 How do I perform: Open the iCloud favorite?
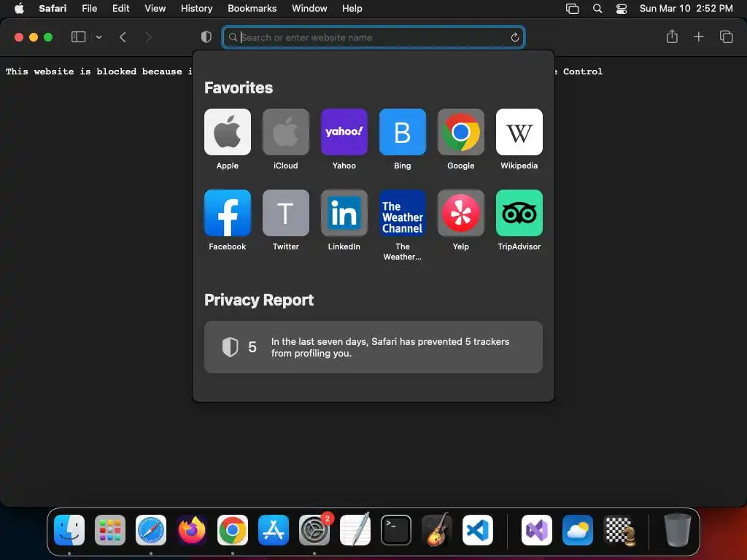click(286, 132)
